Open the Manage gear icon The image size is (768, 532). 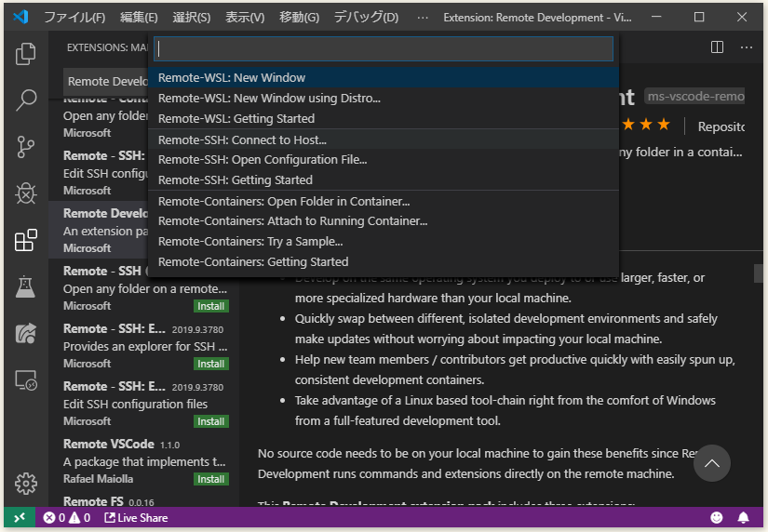click(25, 484)
